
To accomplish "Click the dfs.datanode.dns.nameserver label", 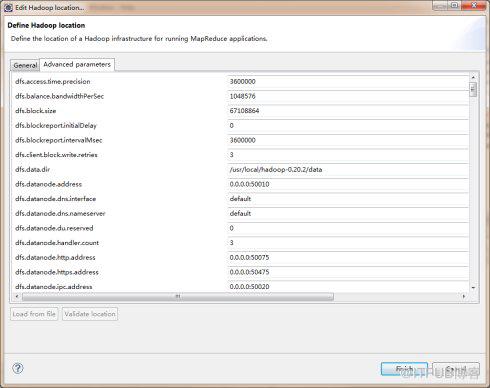I will [60, 214].
